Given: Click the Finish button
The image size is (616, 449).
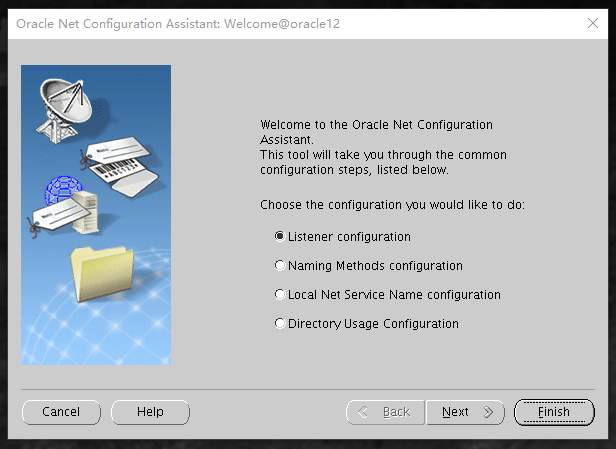Looking at the screenshot, I should [x=553, y=412].
